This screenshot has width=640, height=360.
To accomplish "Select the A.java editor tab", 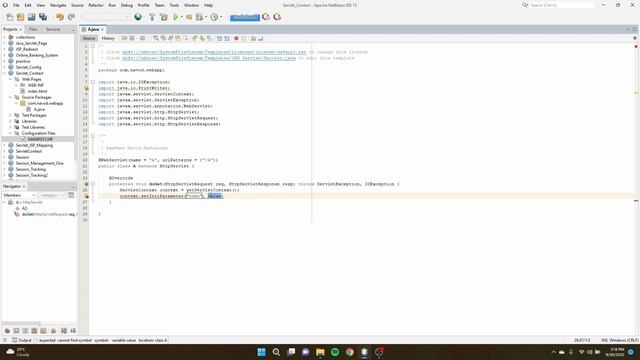I will 93,29.
